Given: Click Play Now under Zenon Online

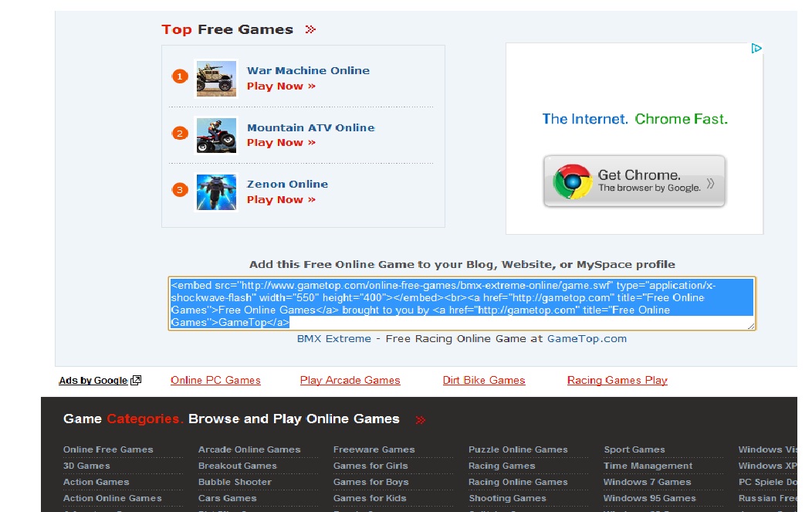Looking at the screenshot, I should [x=281, y=199].
